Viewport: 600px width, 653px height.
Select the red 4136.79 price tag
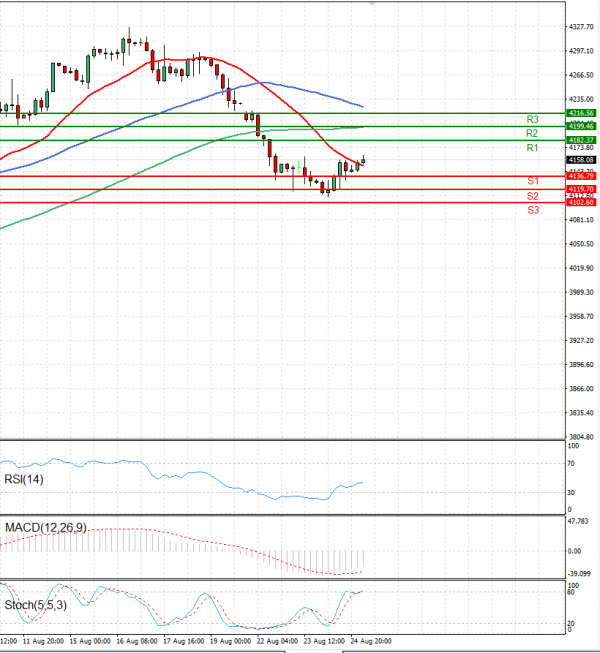tap(581, 176)
